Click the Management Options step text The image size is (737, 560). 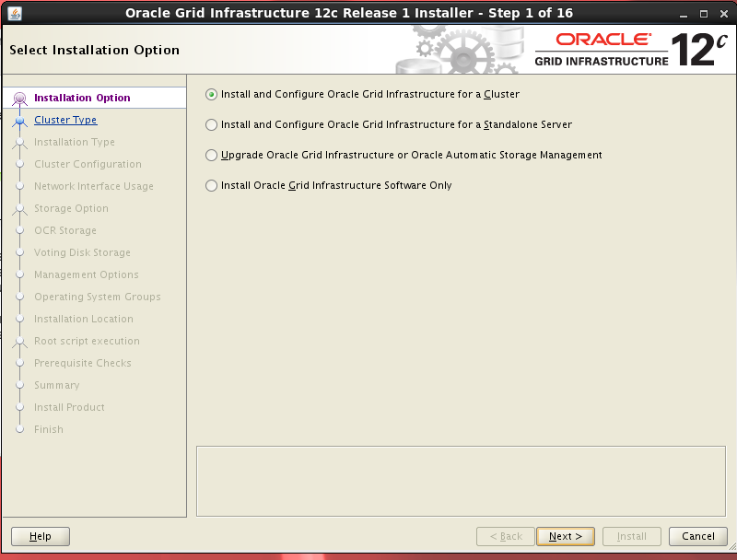click(x=86, y=274)
